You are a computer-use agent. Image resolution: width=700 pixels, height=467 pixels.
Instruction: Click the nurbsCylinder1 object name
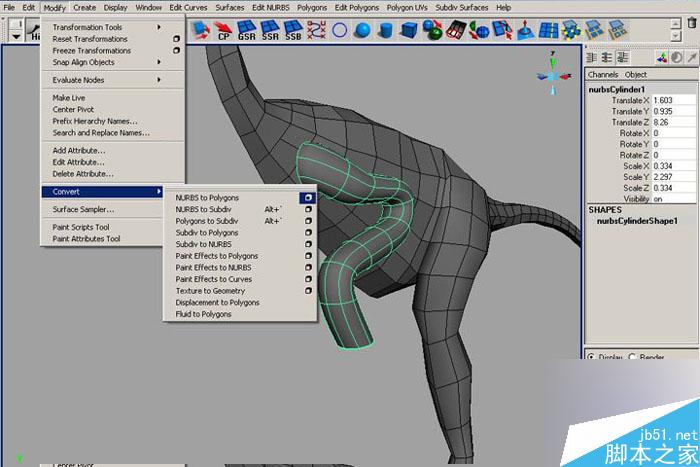tap(617, 89)
